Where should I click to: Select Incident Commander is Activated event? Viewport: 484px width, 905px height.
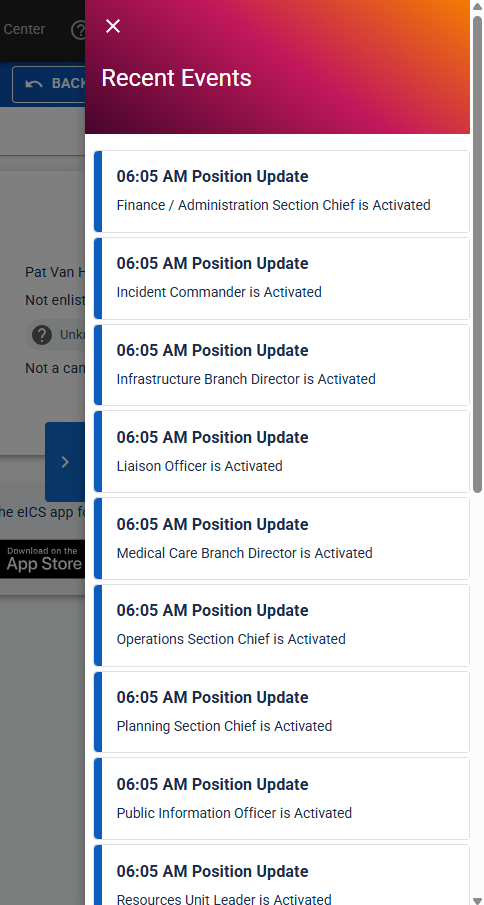(282, 278)
